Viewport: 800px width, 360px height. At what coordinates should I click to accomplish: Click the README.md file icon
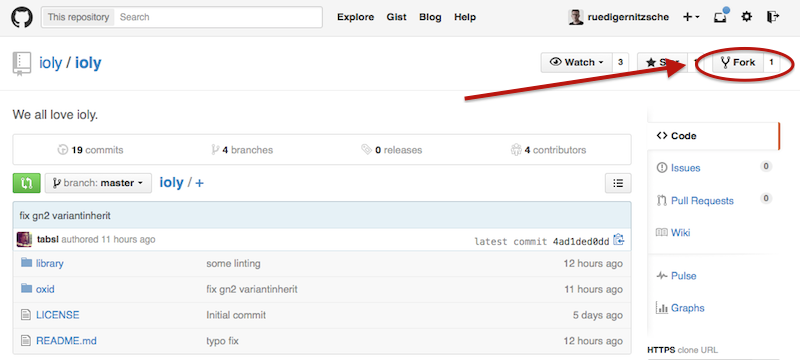pos(26,341)
